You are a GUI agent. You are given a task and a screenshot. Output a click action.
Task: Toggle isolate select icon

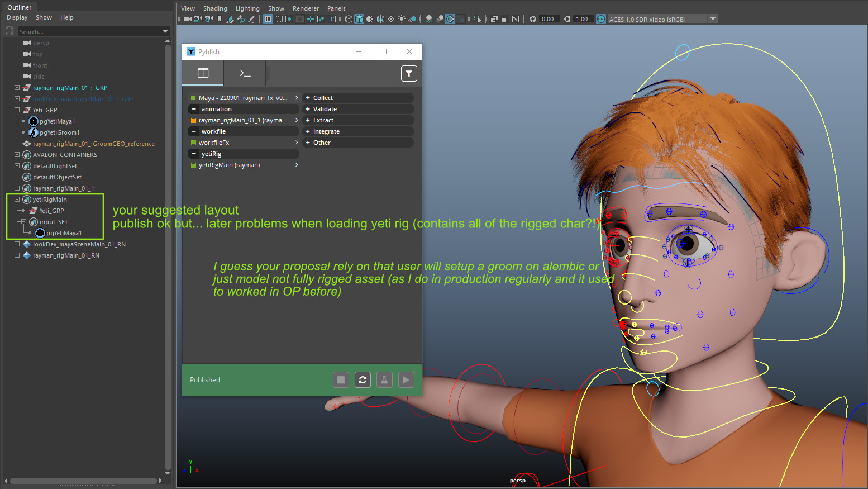click(x=478, y=19)
